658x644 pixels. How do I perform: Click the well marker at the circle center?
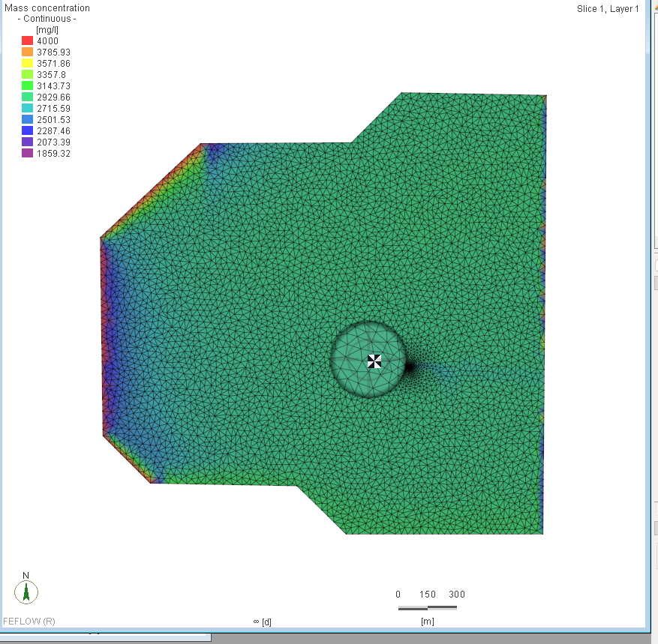pyautogui.click(x=374, y=361)
